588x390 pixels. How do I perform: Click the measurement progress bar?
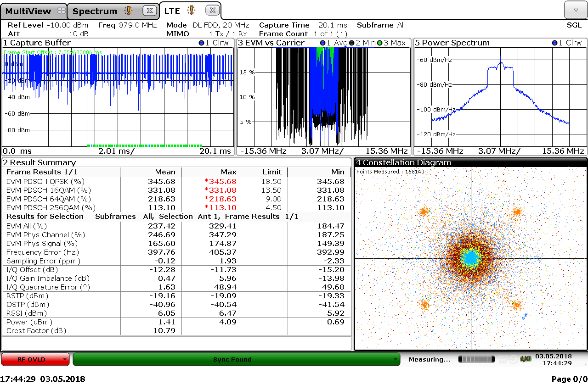pos(477,359)
